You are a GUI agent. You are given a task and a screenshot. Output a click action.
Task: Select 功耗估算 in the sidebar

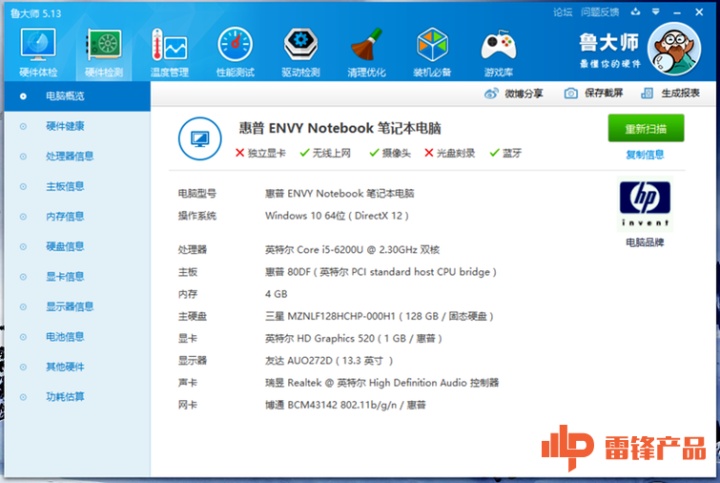[x=77, y=397]
